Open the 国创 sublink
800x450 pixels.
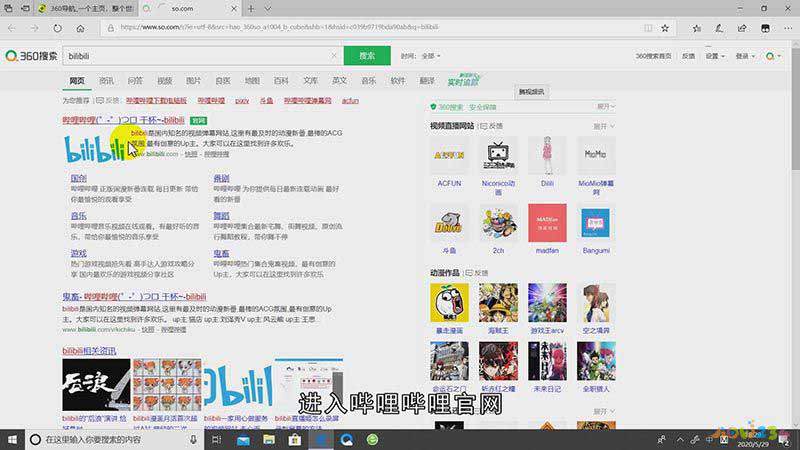[x=79, y=178]
